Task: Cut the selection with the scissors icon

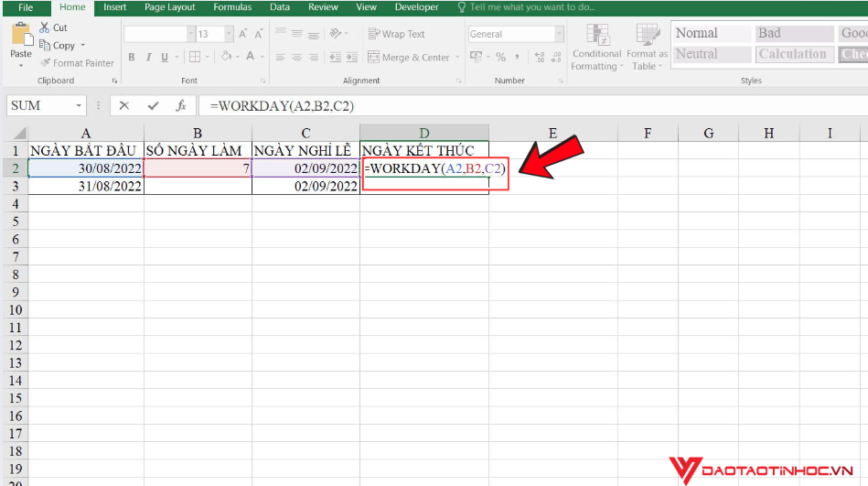Action: click(45, 27)
